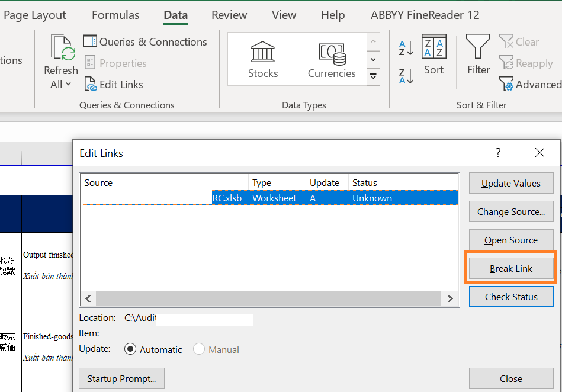Image resolution: width=562 pixels, height=392 pixels.
Task: Click the Refresh All icon
Action: pos(61,49)
